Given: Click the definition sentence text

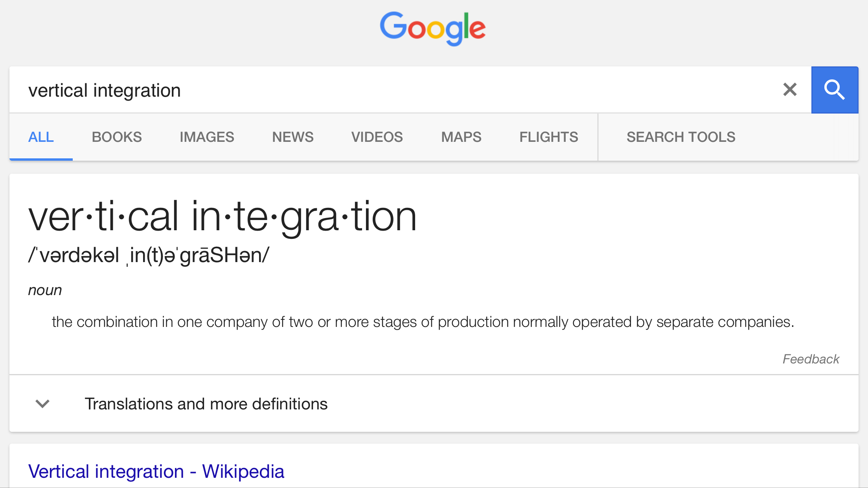Looking at the screenshot, I should tap(423, 322).
